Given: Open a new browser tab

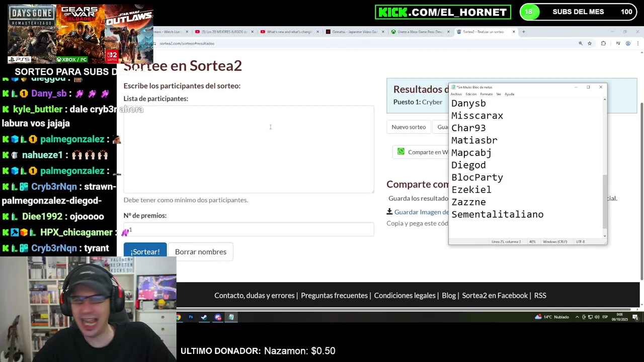Looking at the screenshot, I should pyautogui.click(x=523, y=32).
